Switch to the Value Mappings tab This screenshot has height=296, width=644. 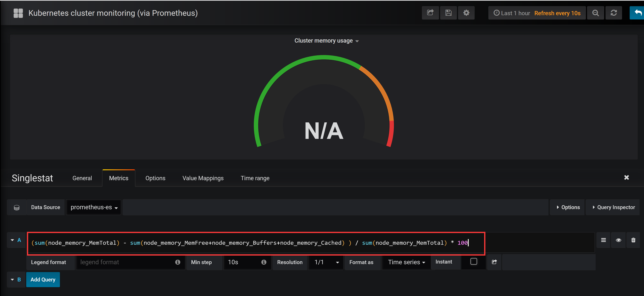tap(203, 178)
